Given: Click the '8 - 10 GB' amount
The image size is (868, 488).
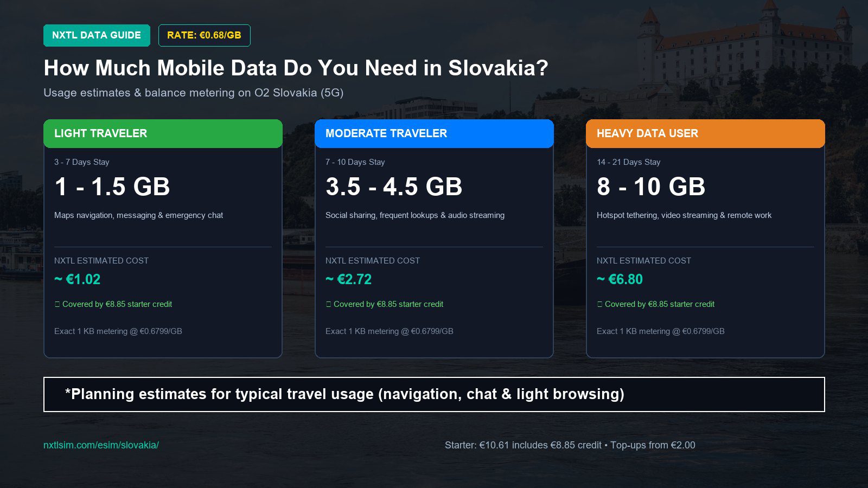Looking at the screenshot, I should point(650,187).
